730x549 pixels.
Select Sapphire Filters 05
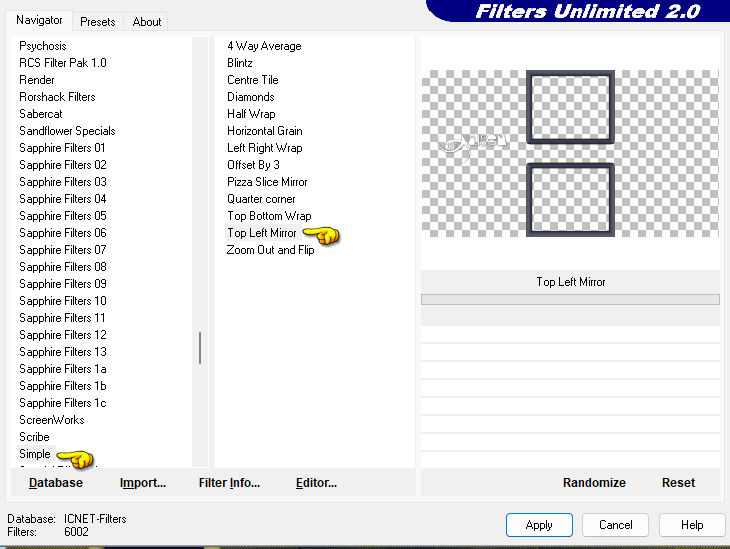[63, 216]
